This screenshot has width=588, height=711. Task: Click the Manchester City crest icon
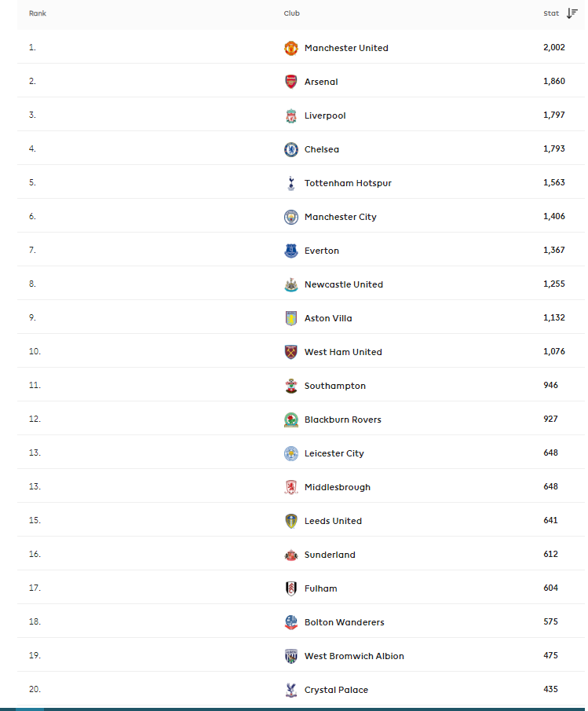[290, 217]
